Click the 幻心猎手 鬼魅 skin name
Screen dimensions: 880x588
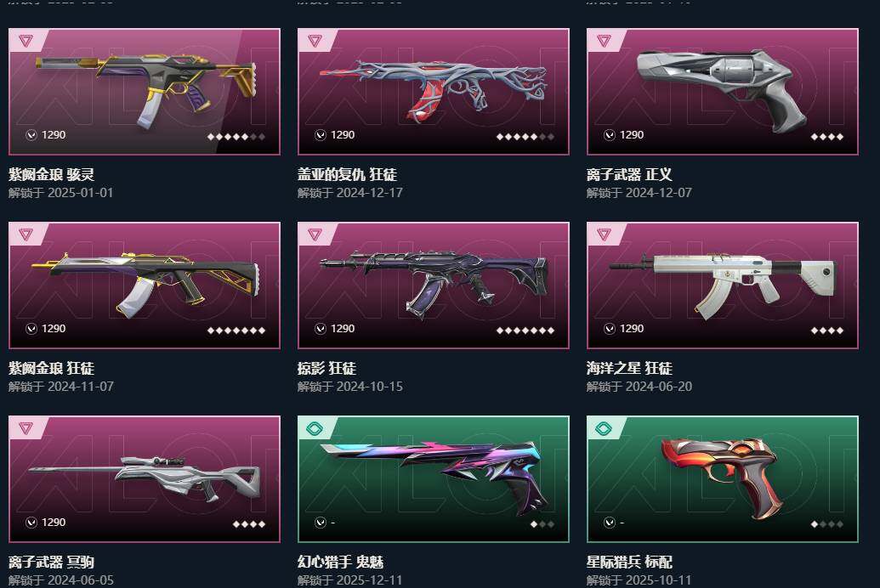340,563
